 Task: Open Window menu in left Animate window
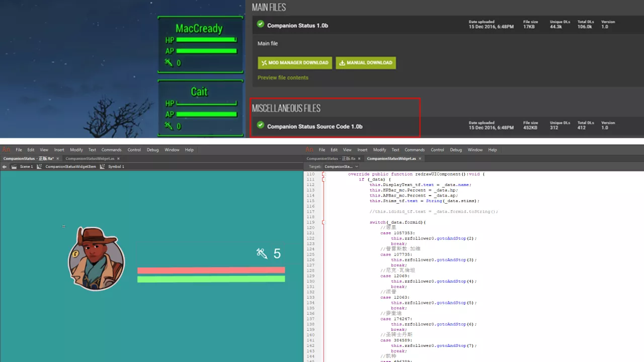(172, 150)
